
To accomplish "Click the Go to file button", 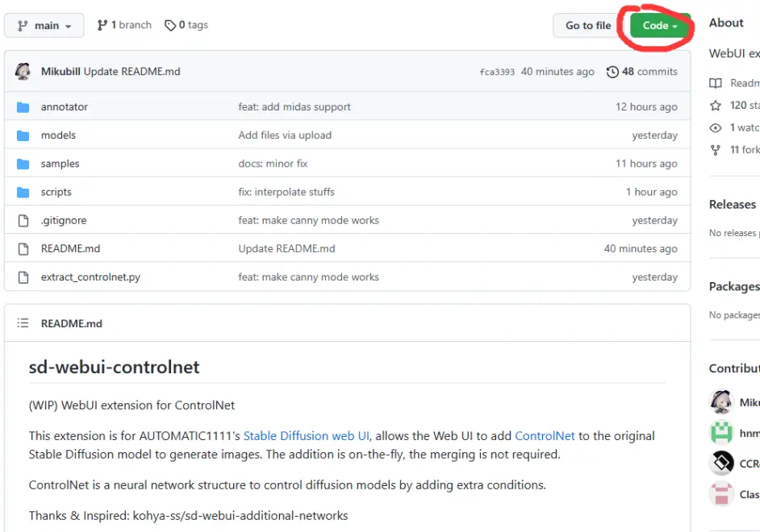I will tap(588, 25).
